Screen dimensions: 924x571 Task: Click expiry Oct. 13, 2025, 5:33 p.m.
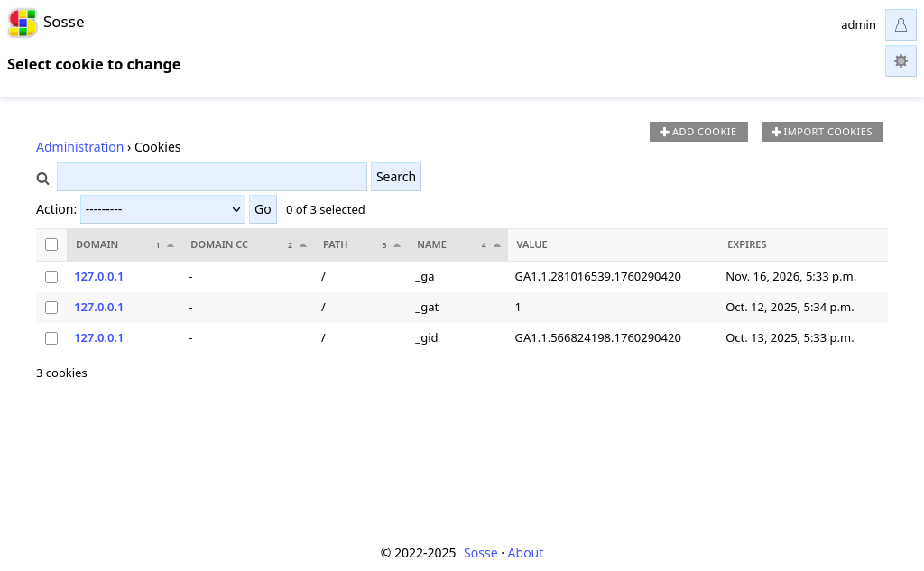coord(790,337)
